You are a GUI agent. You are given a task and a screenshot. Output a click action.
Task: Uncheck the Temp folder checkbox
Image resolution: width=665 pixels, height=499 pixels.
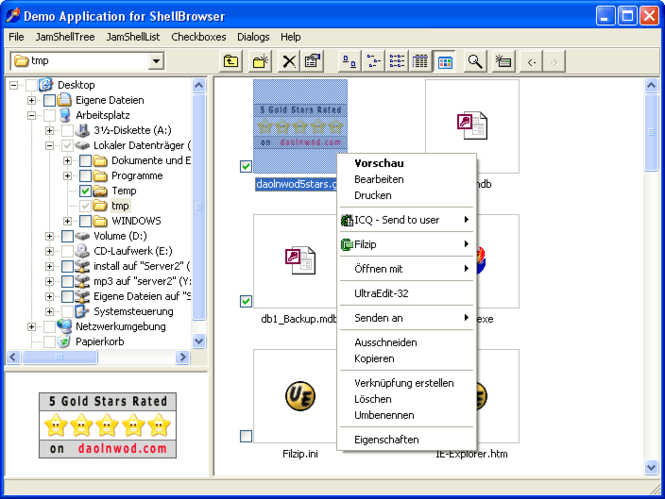click(x=85, y=191)
